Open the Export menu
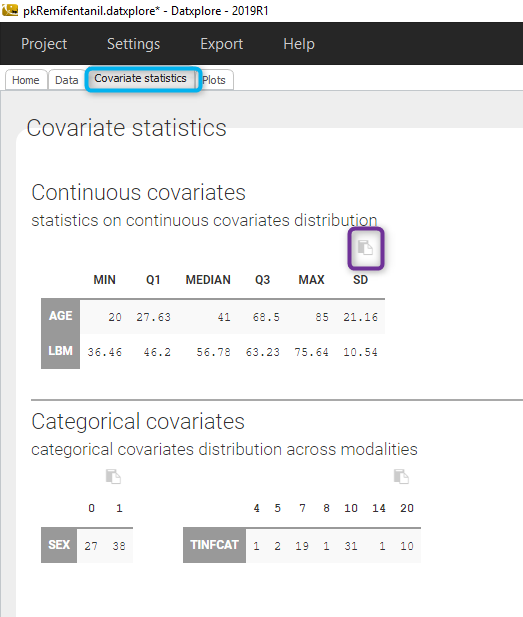Image resolution: width=523 pixels, height=617 pixels. [222, 44]
